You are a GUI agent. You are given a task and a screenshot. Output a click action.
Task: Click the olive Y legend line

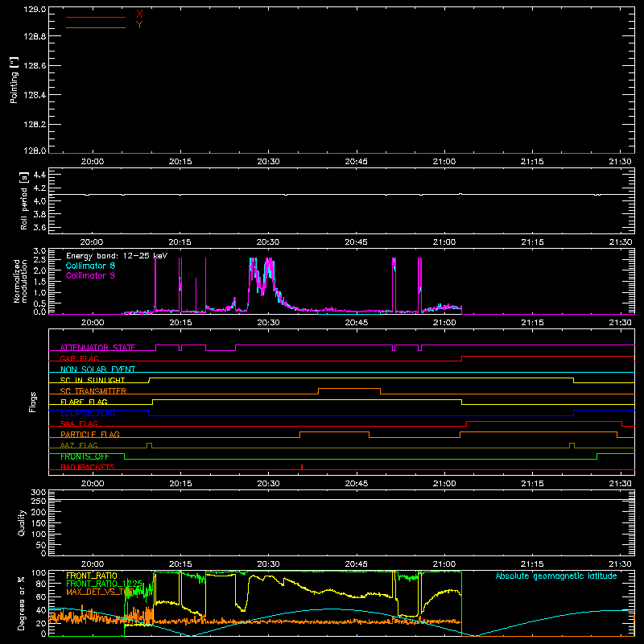96,27
